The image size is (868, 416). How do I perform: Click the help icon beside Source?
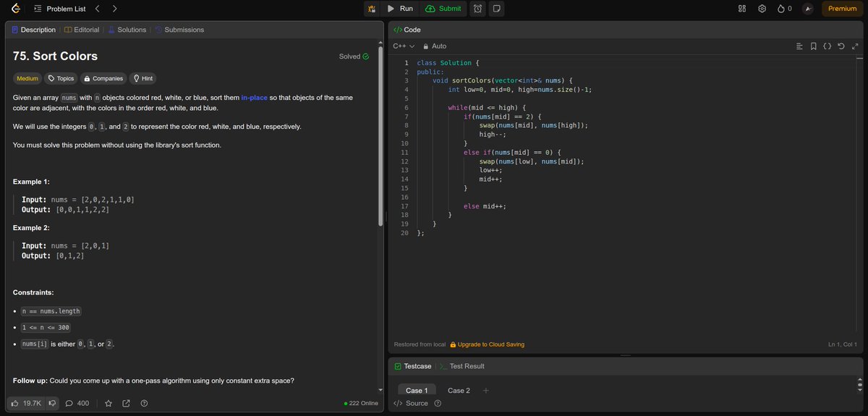pyautogui.click(x=438, y=403)
